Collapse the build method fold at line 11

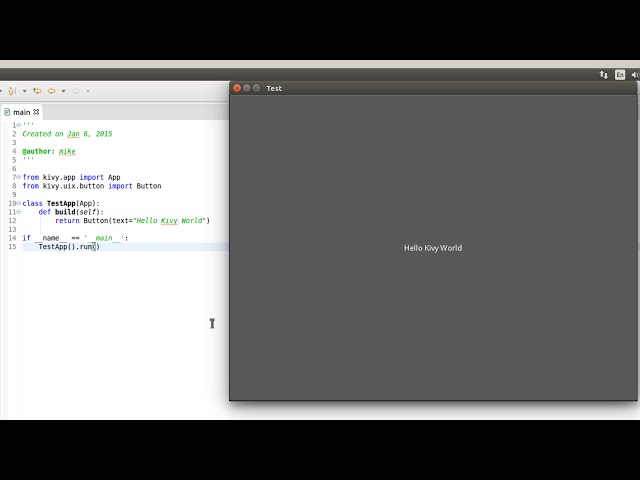click(x=19, y=212)
